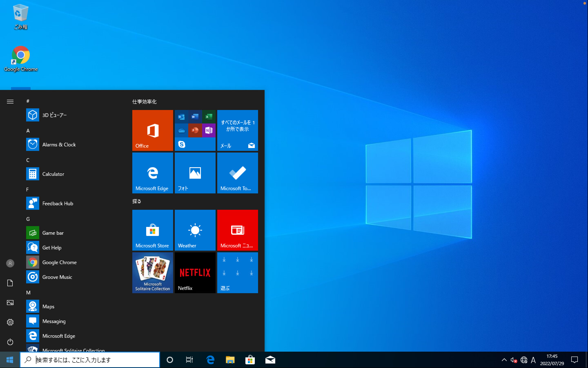Click the Windows Start button
Viewport: 588px width, 368px height.
point(10,360)
